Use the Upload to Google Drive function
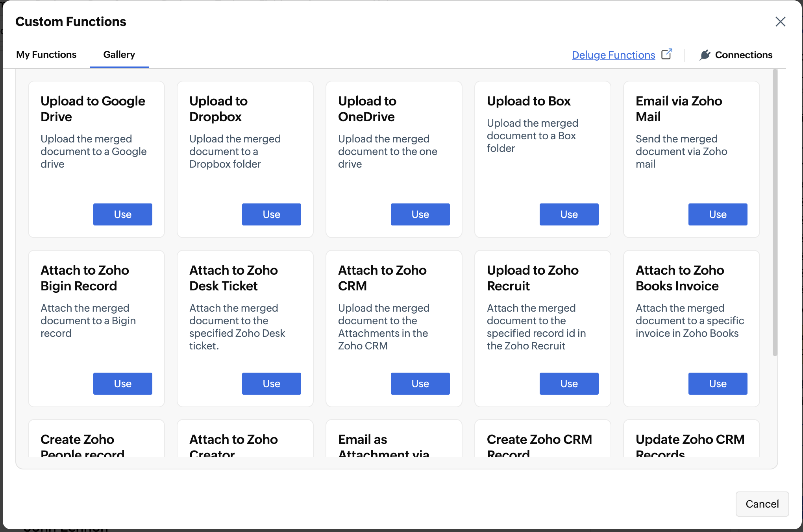 [x=122, y=214]
